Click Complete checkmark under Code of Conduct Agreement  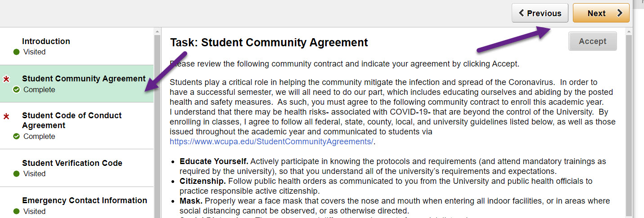pyautogui.click(x=17, y=137)
